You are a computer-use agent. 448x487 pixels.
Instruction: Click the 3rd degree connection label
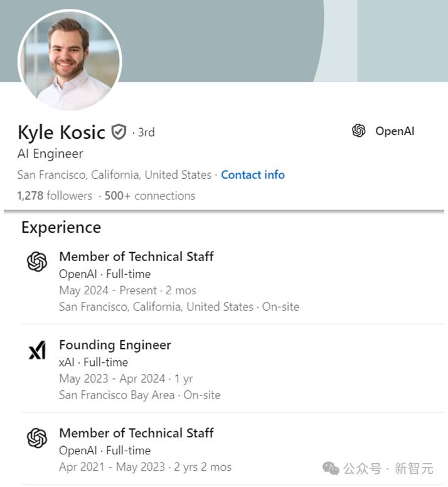(x=146, y=132)
